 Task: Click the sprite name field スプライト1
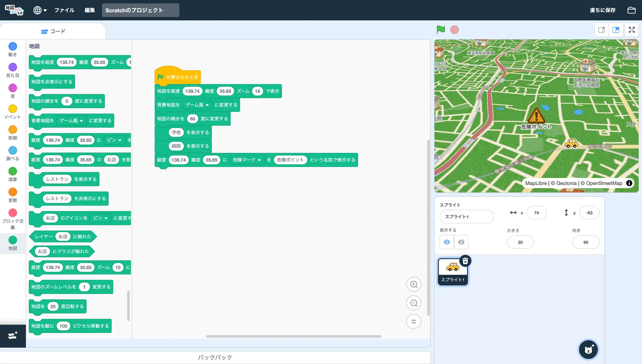tap(466, 217)
